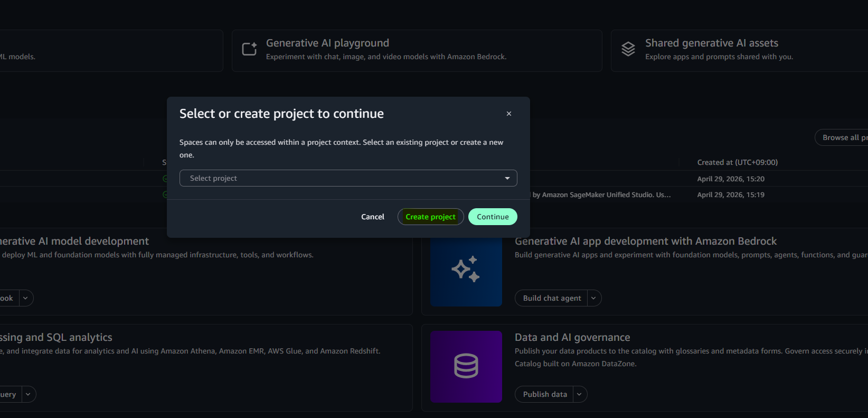This screenshot has height=418, width=868.
Task: Click the Continue button
Action: coord(493,217)
